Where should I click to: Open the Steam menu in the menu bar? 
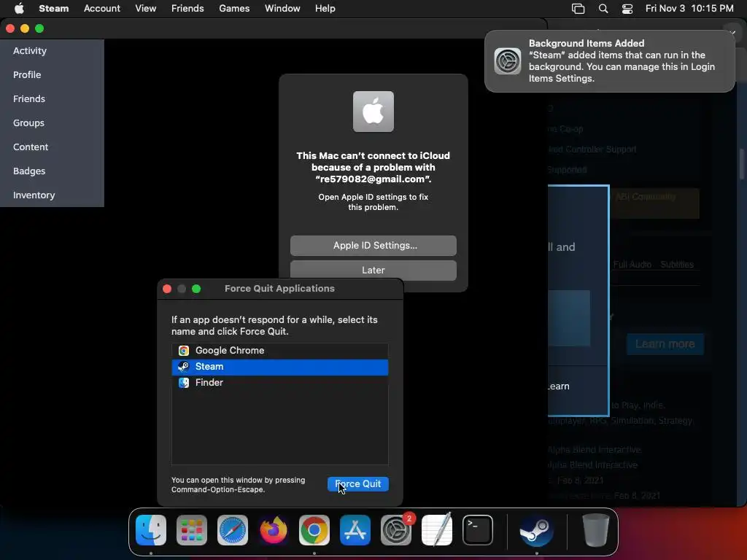click(x=53, y=8)
